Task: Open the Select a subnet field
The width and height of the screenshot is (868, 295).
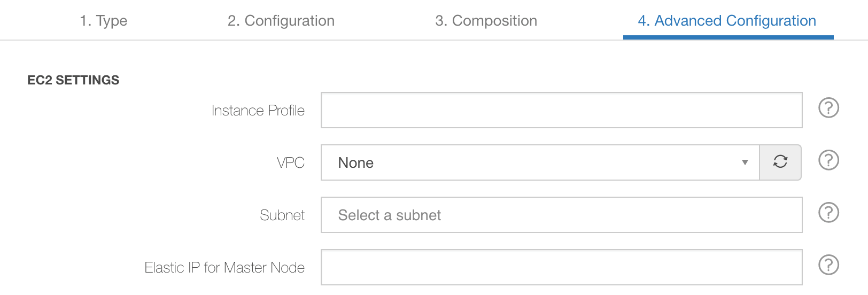Action: pyautogui.click(x=561, y=215)
